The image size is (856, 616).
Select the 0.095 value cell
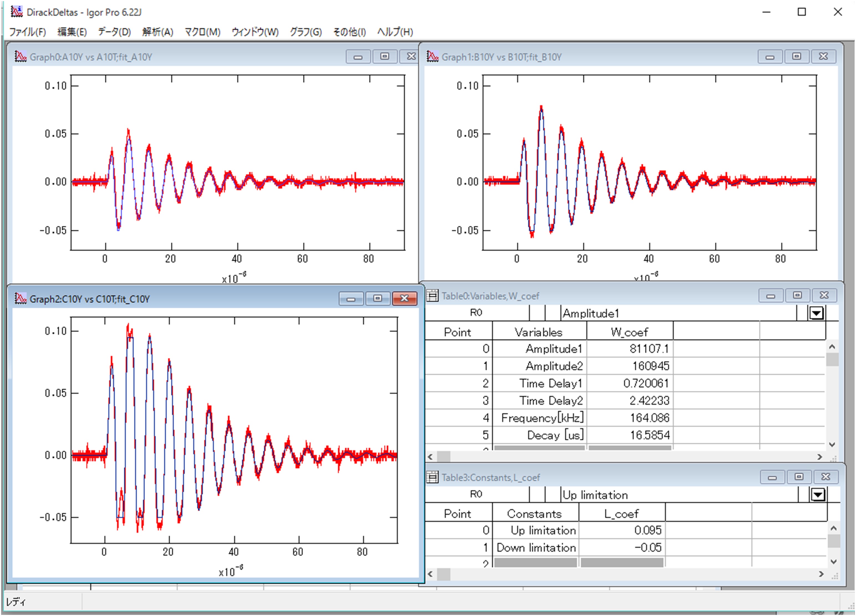622,530
